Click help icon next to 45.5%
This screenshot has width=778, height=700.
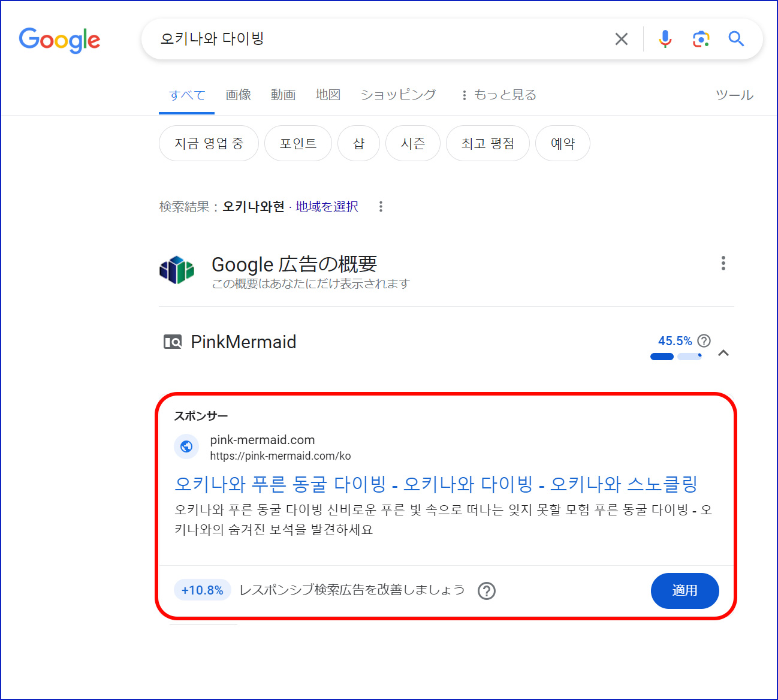[704, 341]
